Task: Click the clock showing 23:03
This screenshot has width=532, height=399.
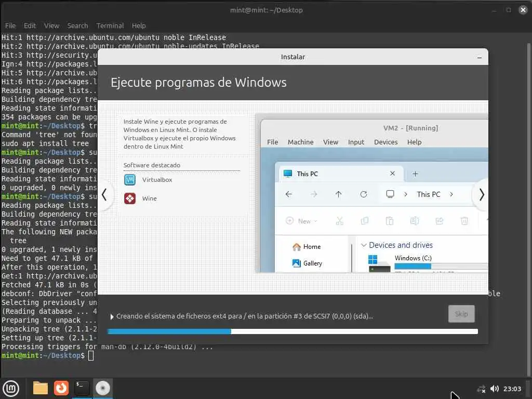Action: pos(512,389)
